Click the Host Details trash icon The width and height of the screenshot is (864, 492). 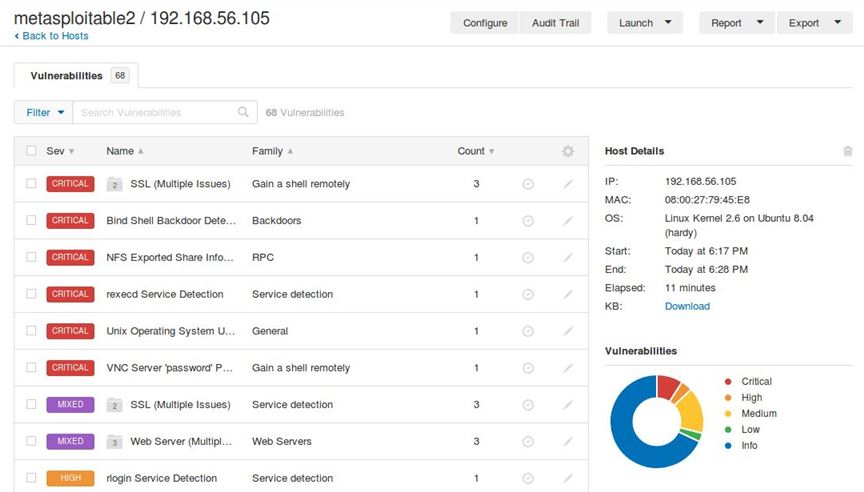(847, 151)
